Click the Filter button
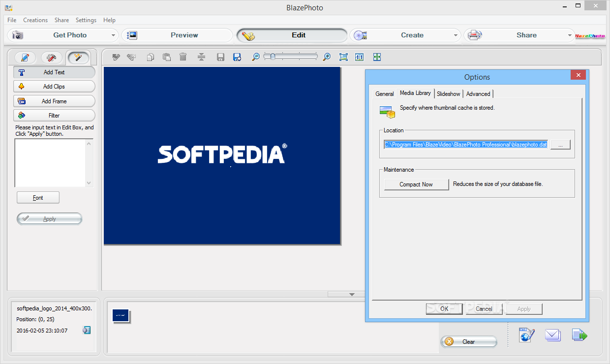 point(54,116)
